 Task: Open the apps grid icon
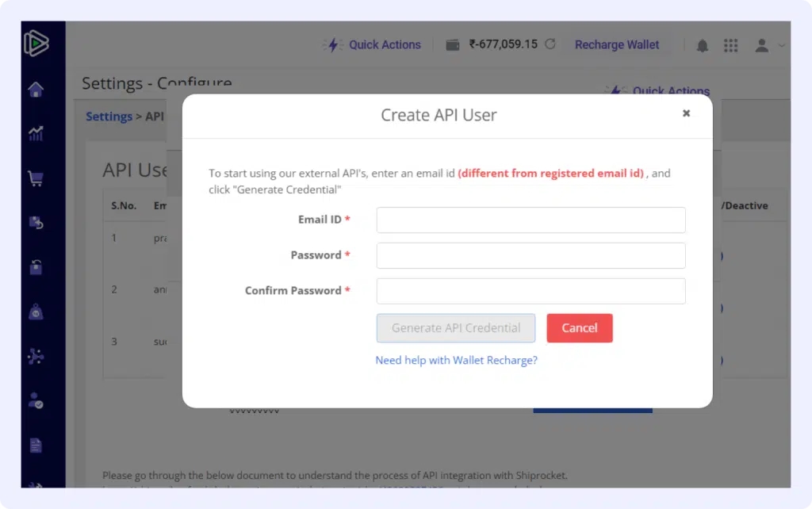coord(730,45)
